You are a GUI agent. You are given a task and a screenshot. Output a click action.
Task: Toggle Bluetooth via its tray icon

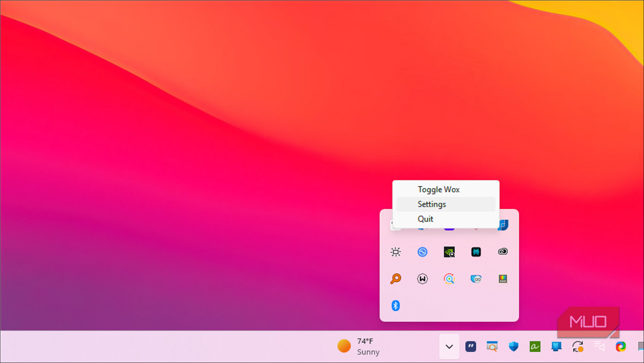click(396, 306)
